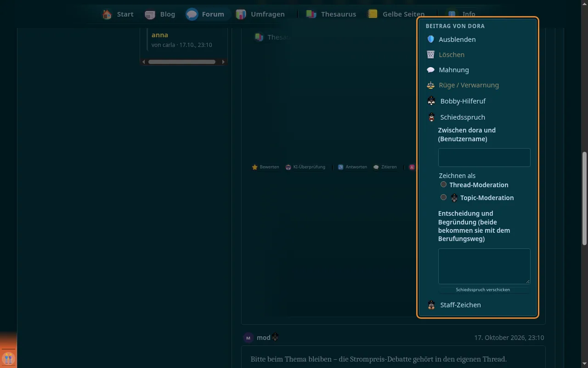Expand the Bobby-Hilferuf entry
This screenshot has width=588, height=368.
[478, 101]
